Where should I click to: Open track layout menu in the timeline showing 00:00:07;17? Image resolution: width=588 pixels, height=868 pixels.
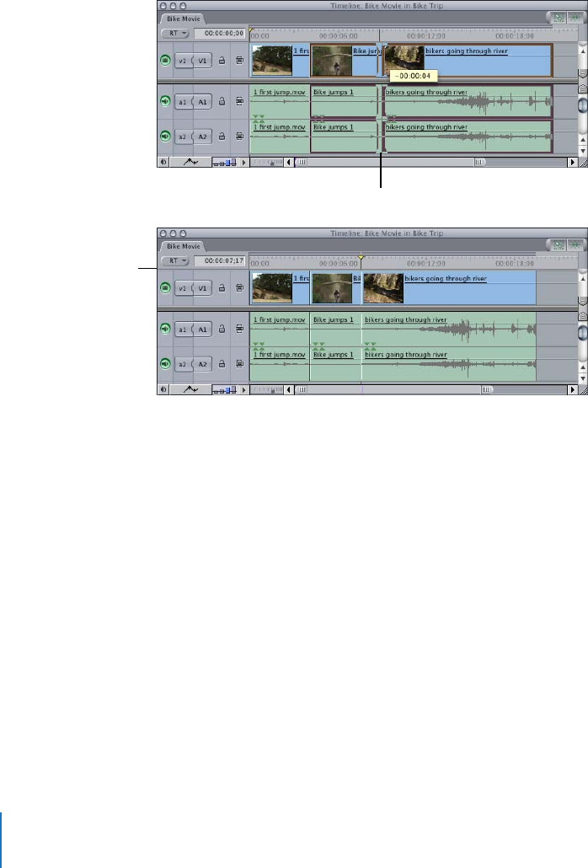pos(244,390)
